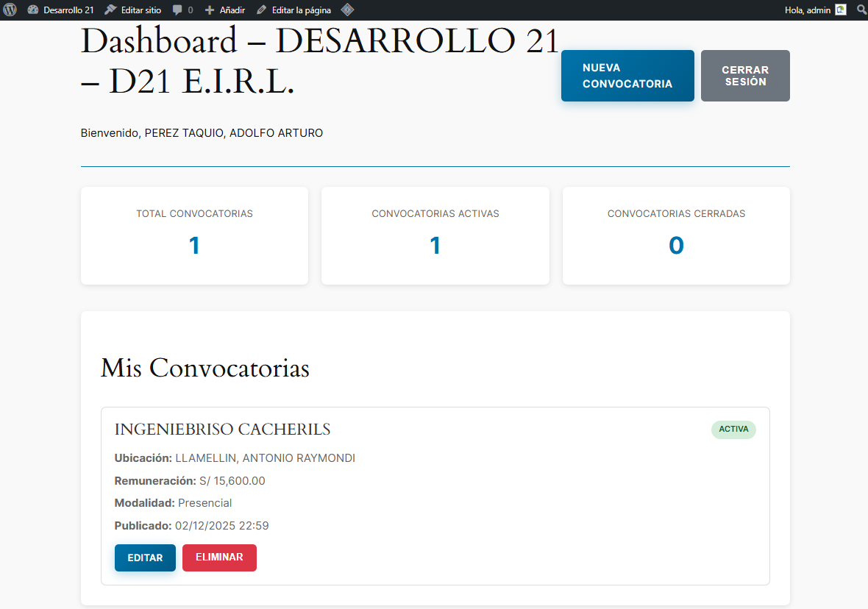Open the comments bubble icon

tap(177, 10)
